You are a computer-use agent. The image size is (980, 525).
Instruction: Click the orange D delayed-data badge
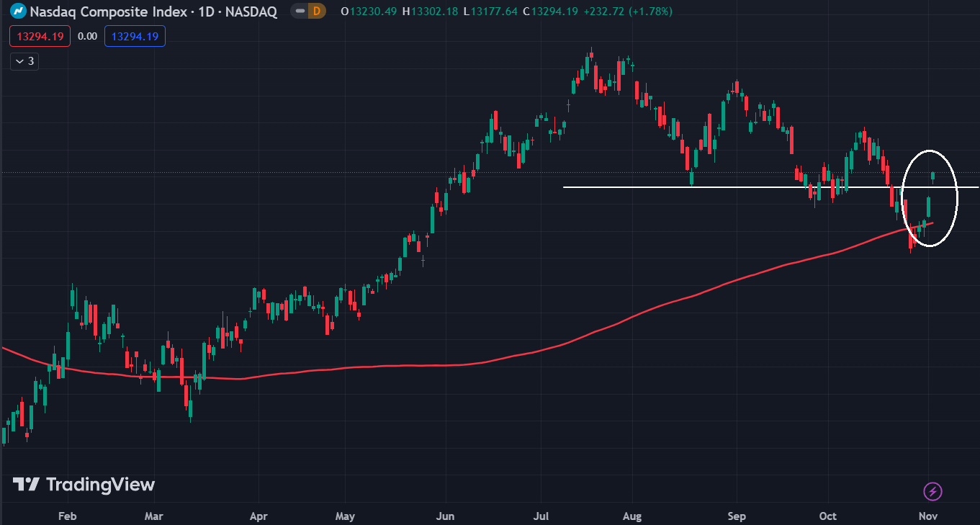pyautogui.click(x=317, y=12)
